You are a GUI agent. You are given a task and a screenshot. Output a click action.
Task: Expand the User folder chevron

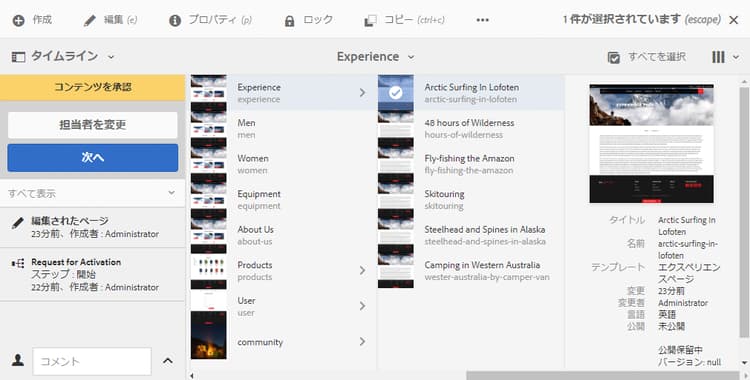[363, 306]
